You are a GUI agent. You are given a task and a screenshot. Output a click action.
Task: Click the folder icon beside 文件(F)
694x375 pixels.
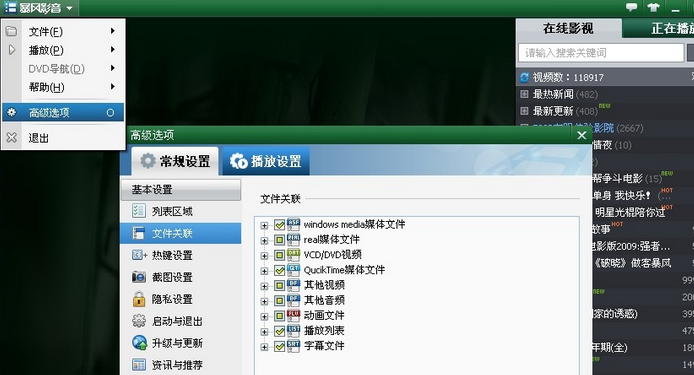(12, 31)
